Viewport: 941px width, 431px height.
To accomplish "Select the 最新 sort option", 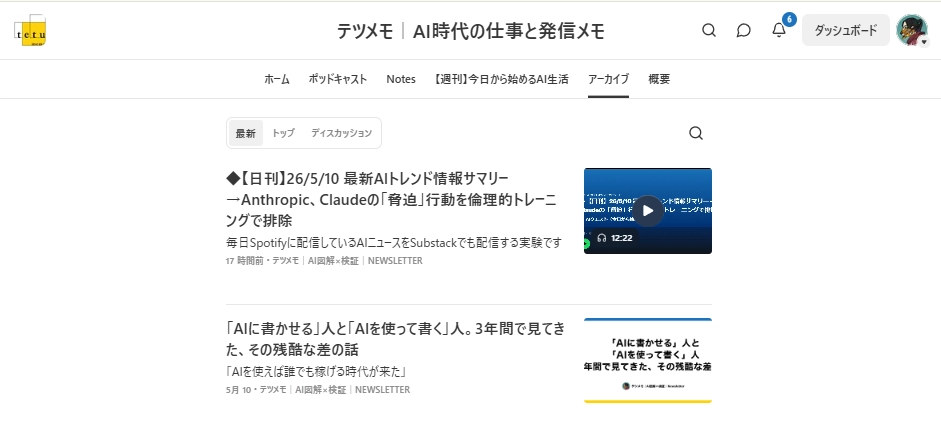I will [x=245, y=133].
